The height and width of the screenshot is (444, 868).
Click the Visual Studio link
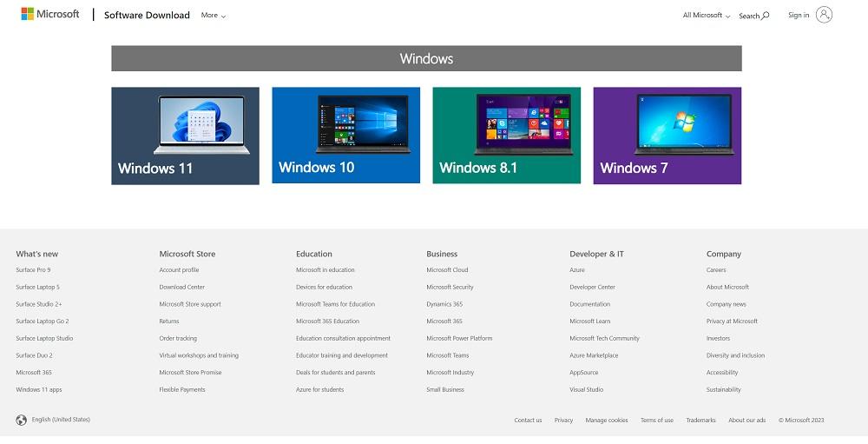pyautogui.click(x=586, y=389)
